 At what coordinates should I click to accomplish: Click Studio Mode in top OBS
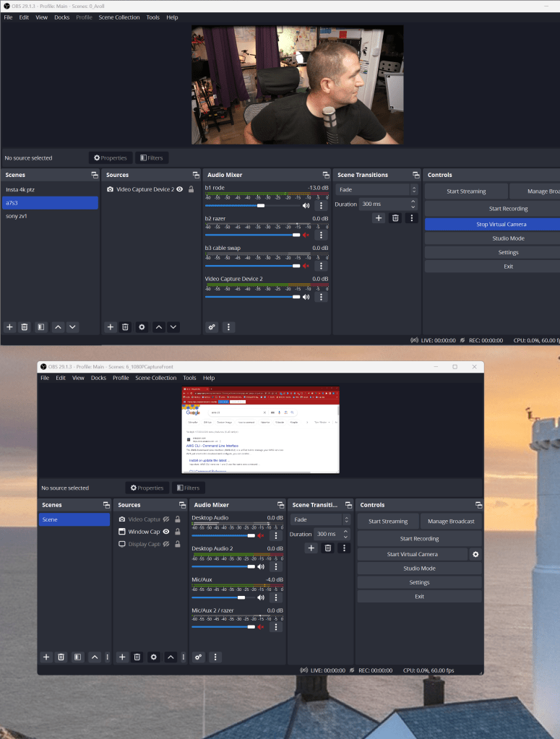click(x=492, y=238)
